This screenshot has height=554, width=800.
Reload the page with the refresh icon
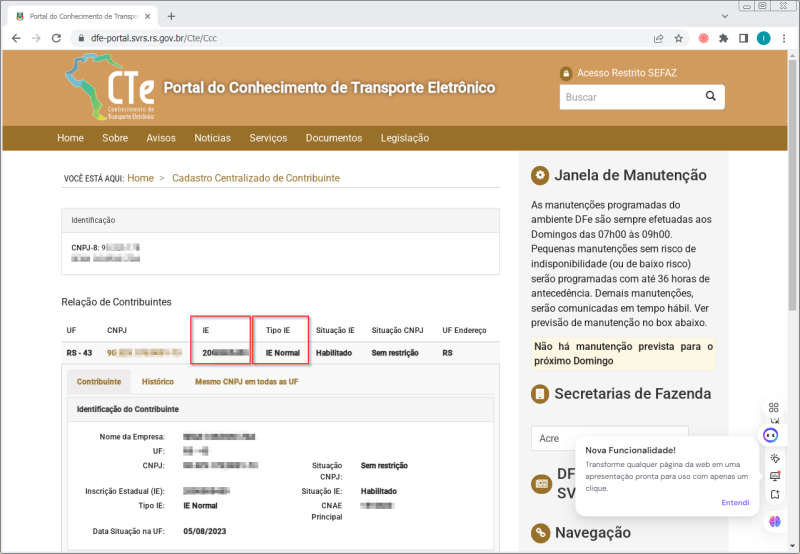[56, 38]
